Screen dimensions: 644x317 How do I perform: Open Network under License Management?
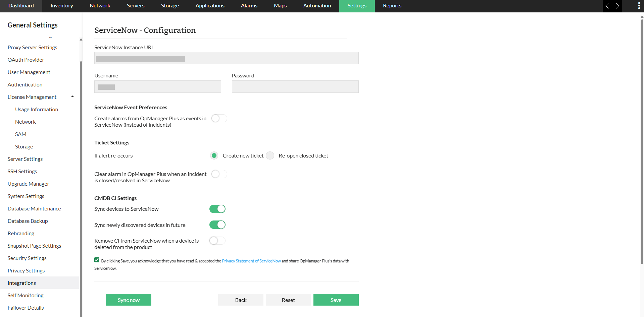pyautogui.click(x=26, y=122)
